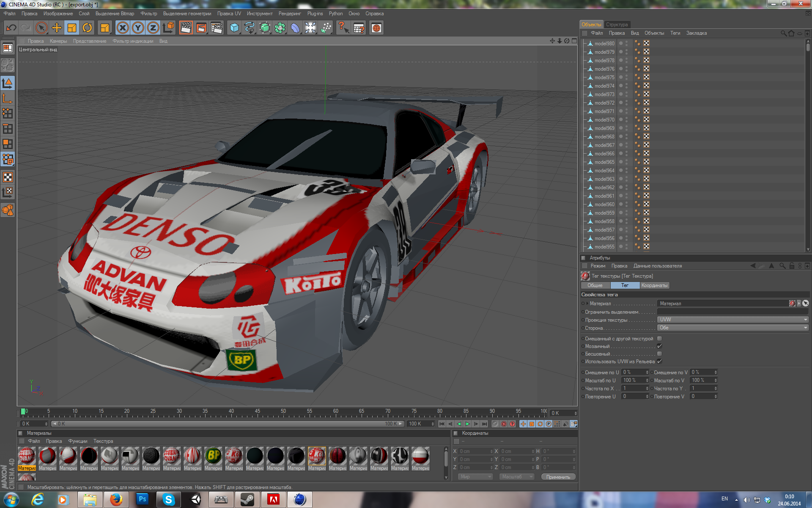Viewport: 812px width, 508px height.
Task: Open the Файл menu in main menu bar
Action: [9, 14]
